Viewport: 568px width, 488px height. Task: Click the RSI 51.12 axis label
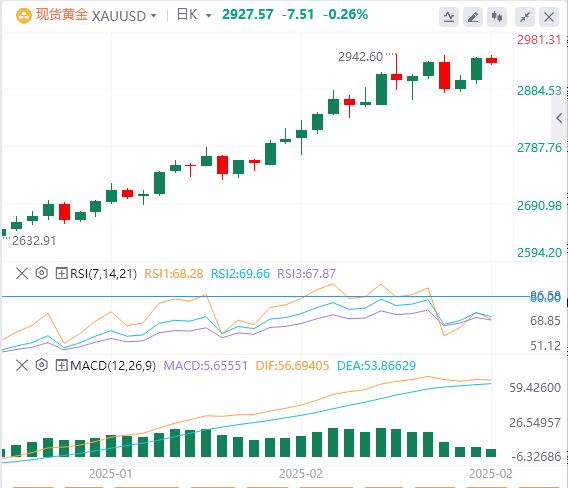click(545, 346)
